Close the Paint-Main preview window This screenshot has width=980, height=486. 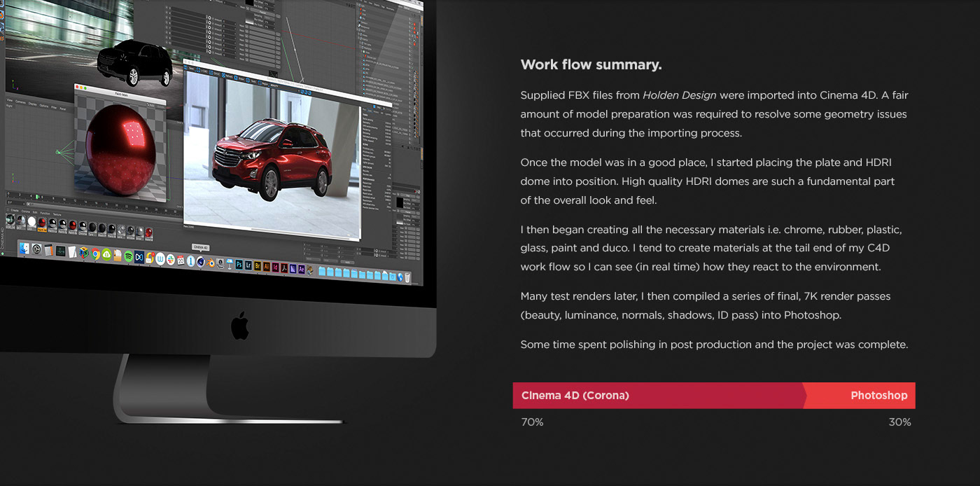pyautogui.click(x=77, y=87)
